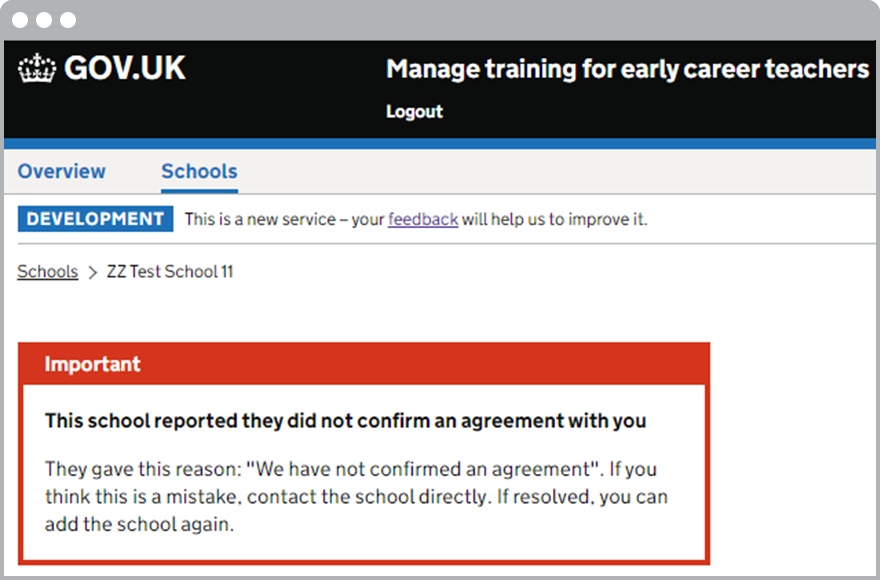
Task: Select the Schools navigation tab
Action: 199,171
